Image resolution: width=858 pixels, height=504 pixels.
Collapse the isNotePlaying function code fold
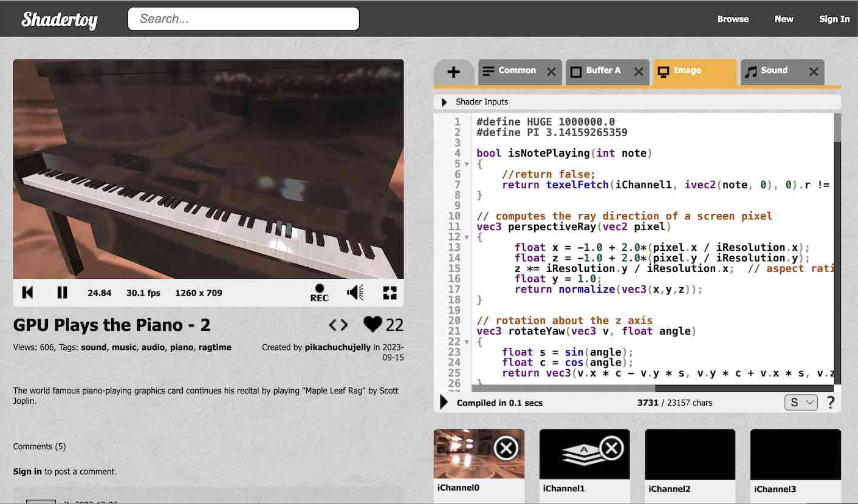465,164
